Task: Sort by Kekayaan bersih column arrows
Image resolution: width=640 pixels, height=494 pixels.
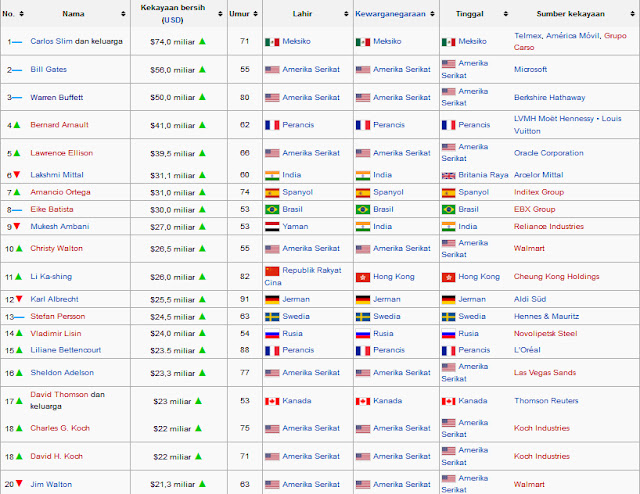Action: click(220, 14)
